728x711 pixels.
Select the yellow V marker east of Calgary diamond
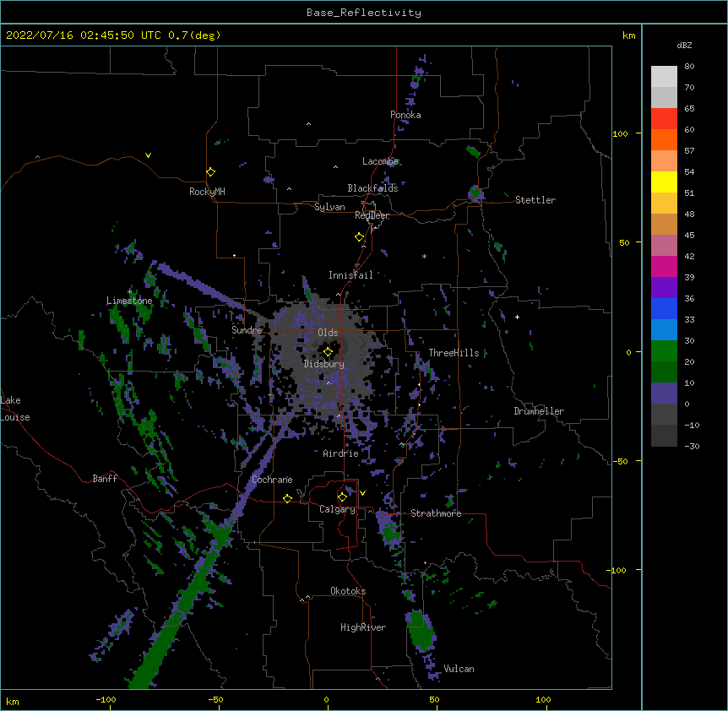(362, 493)
